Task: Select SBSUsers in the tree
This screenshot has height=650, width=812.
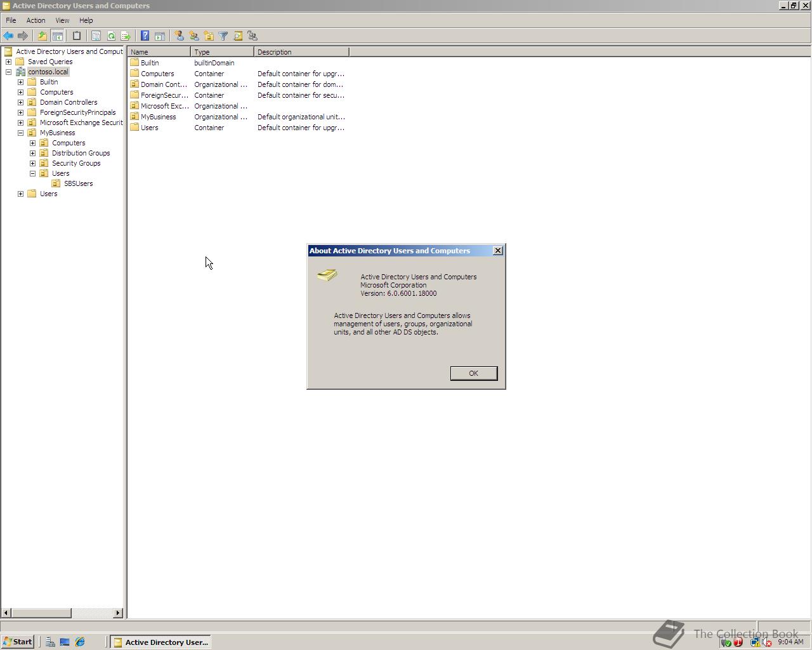Action: coord(78,183)
